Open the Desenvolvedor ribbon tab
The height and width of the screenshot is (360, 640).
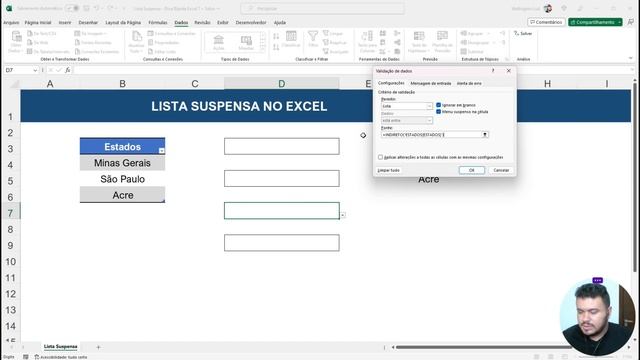251,22
